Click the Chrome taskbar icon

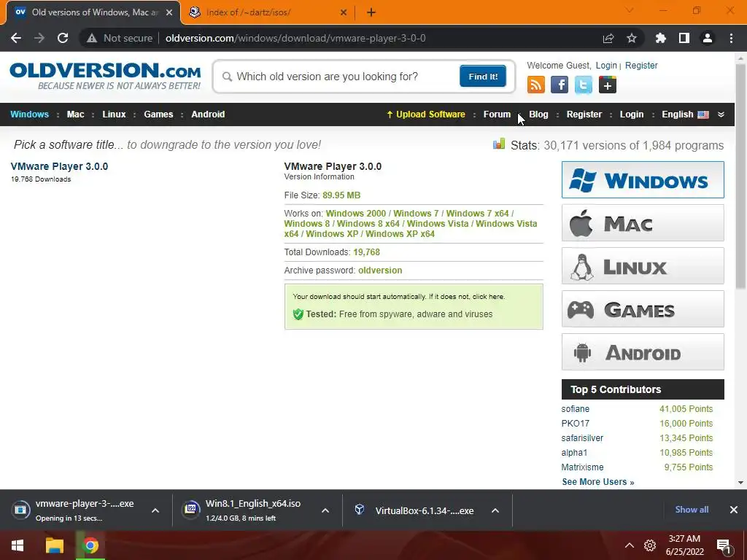(90, 545)
